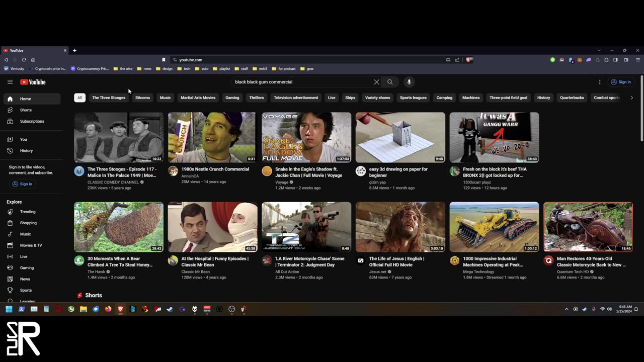Select the All filter chip
The image size is (644, 362).
point(79,98)
